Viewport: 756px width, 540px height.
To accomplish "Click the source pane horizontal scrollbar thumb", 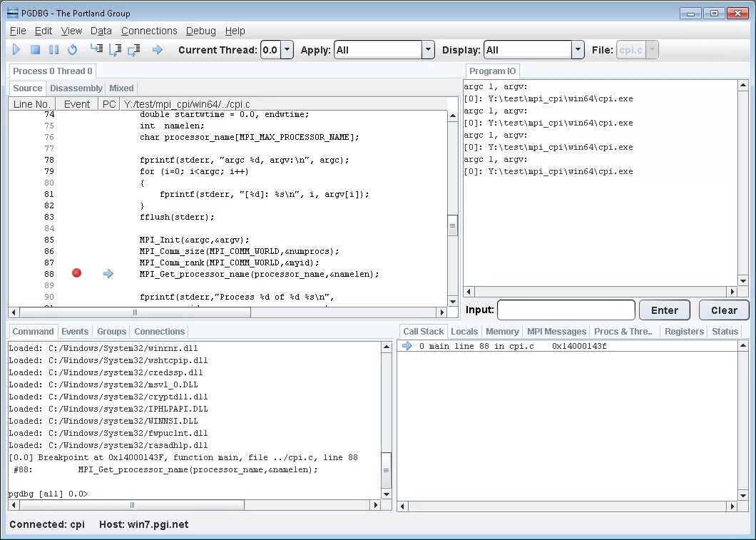I will click(135, 312).
